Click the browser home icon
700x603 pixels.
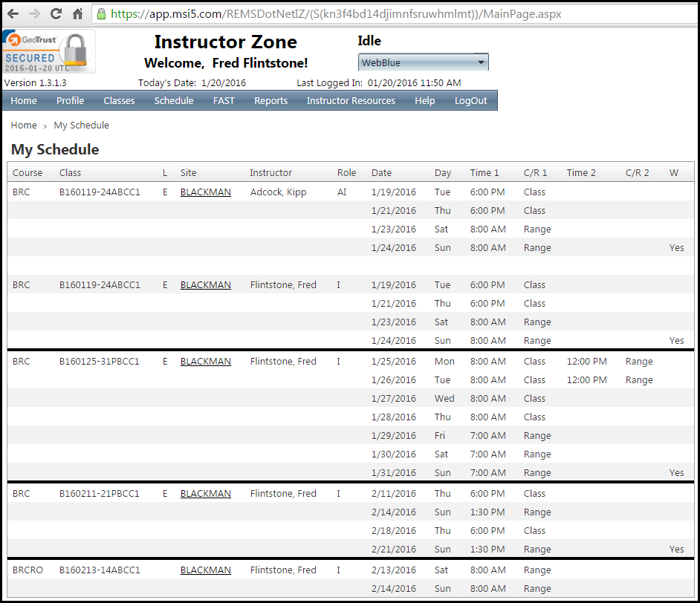[x=77, y=13]
